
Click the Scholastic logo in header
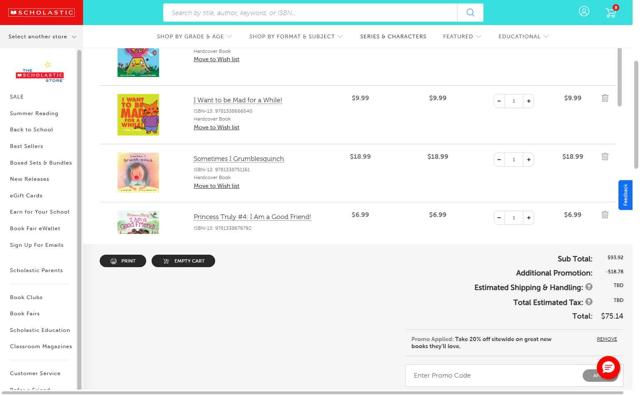click(x=41, y=13)
